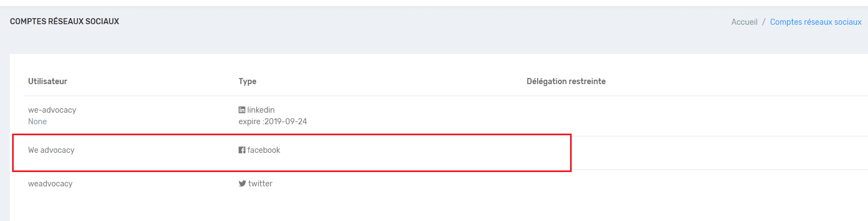Click the Twitter bird icon

(242, 184)
